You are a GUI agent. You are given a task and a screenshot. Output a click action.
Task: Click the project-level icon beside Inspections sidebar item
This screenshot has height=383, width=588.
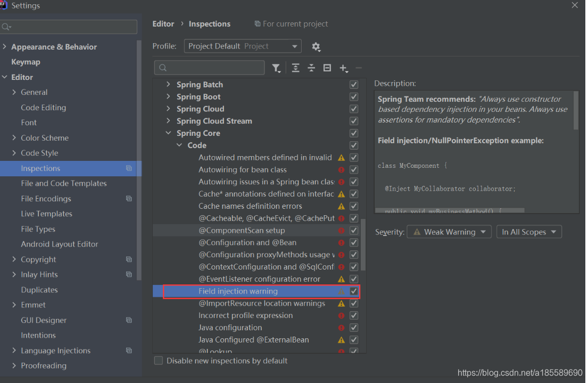coord(129,168)
